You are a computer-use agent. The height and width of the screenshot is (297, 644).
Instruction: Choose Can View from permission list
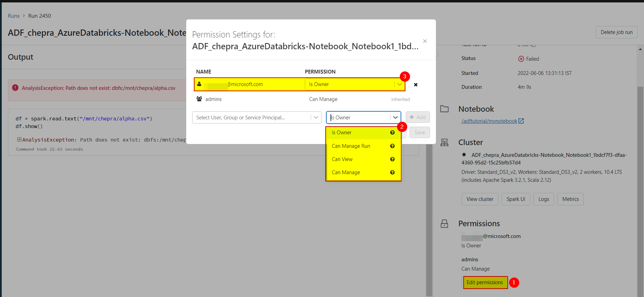pyautogui.click(x=363, y=159)
